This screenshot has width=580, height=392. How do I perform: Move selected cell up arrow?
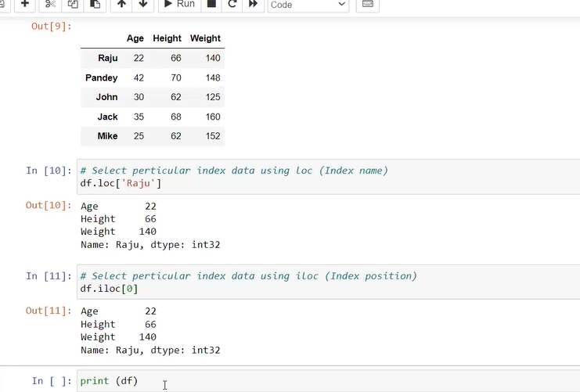point(121,4)
